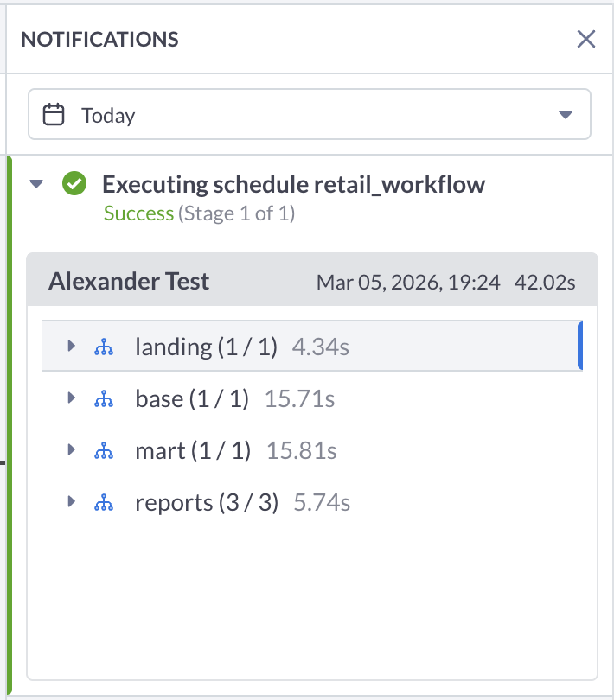Select the reports (3 / 3) row label
The width and height of the screenshot is (614, 700).
207,503
